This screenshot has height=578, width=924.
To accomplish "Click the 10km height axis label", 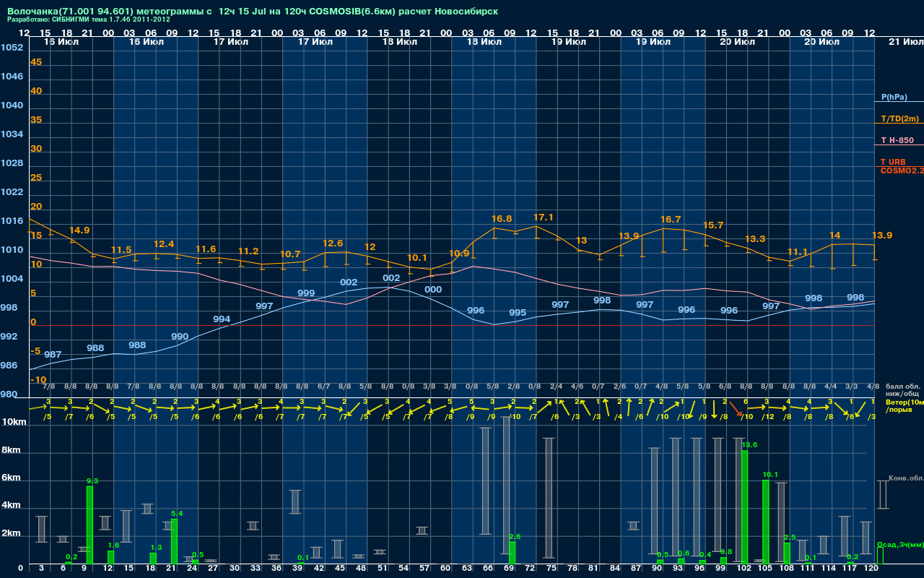I will [x=13, y=423].
